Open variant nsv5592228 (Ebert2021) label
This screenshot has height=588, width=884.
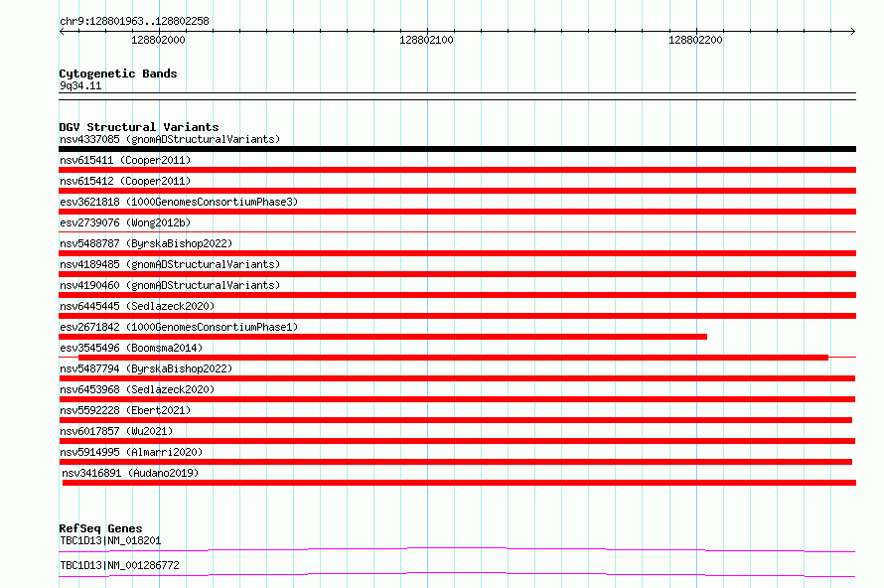pos(125,410)
